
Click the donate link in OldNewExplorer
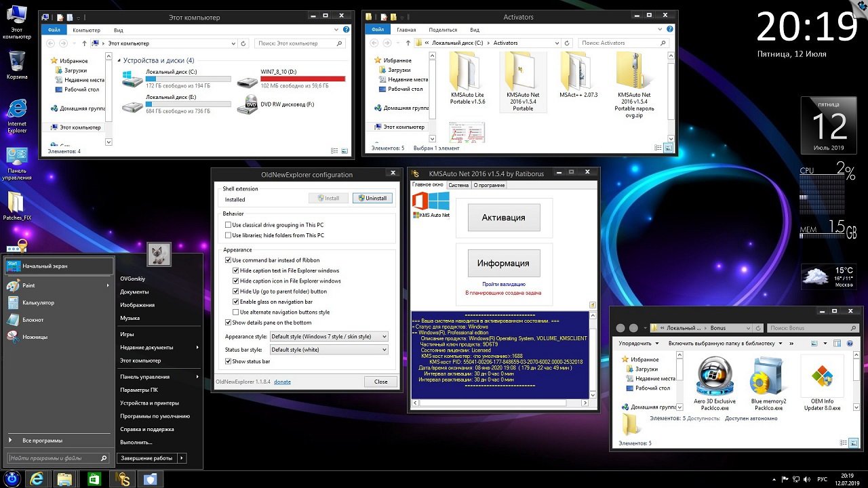(282, 382)
